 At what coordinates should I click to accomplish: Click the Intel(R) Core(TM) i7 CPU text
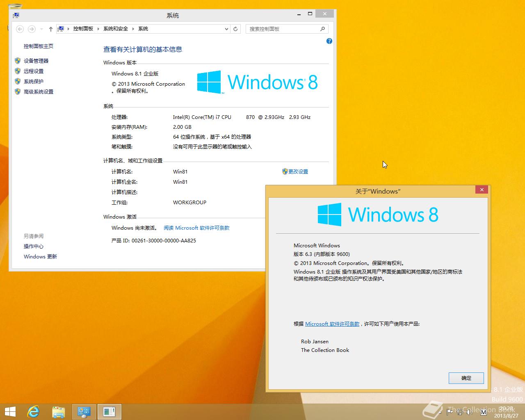(x=202, y=117)
